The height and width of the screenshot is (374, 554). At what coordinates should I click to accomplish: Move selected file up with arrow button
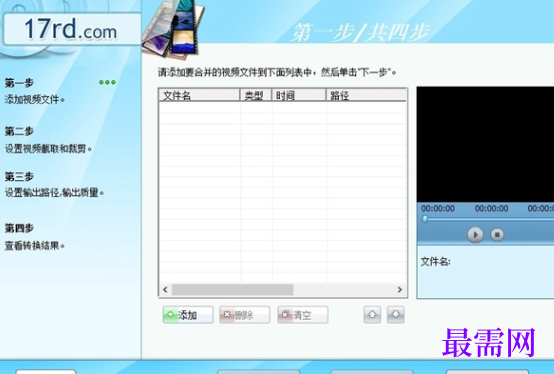pos(372,314)
